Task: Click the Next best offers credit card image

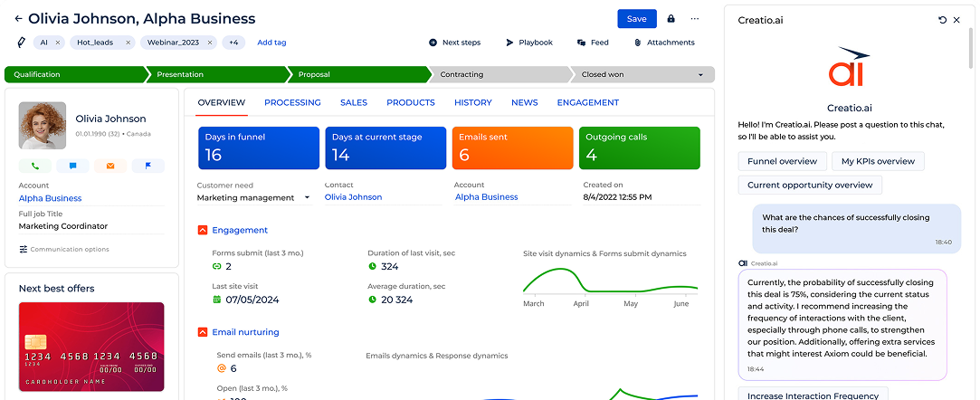Action: (x=91, y=347)
